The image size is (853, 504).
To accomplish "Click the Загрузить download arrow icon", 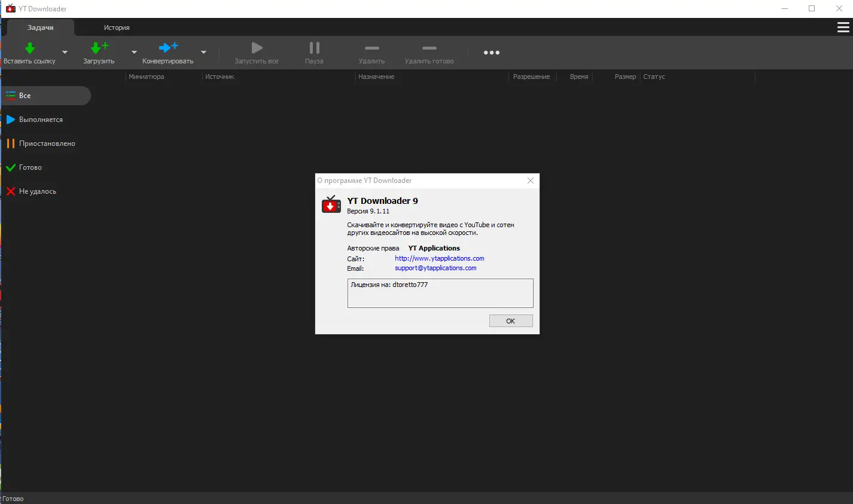I will [x=98, y=47].
